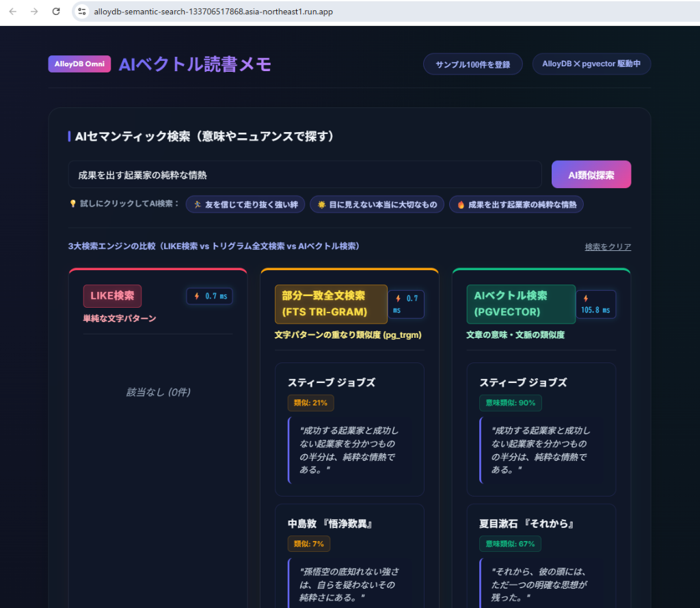Viewport: 700px width, 608px height.
Task: Click the lightning icon in FTS timing badge
Action: click(398, 298)
